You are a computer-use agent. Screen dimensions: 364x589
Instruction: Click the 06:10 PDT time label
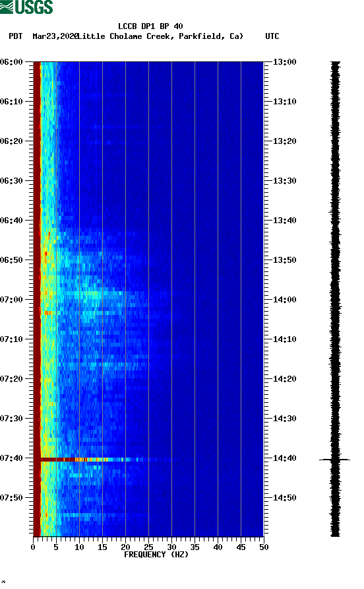pyautogui.click(x=11, y=102)
